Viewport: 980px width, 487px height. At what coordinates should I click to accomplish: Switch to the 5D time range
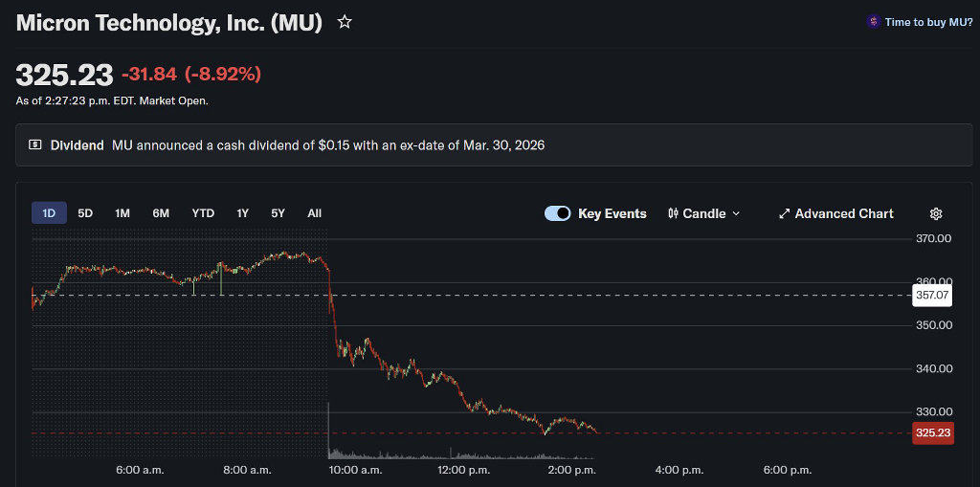tap(85, 213)
